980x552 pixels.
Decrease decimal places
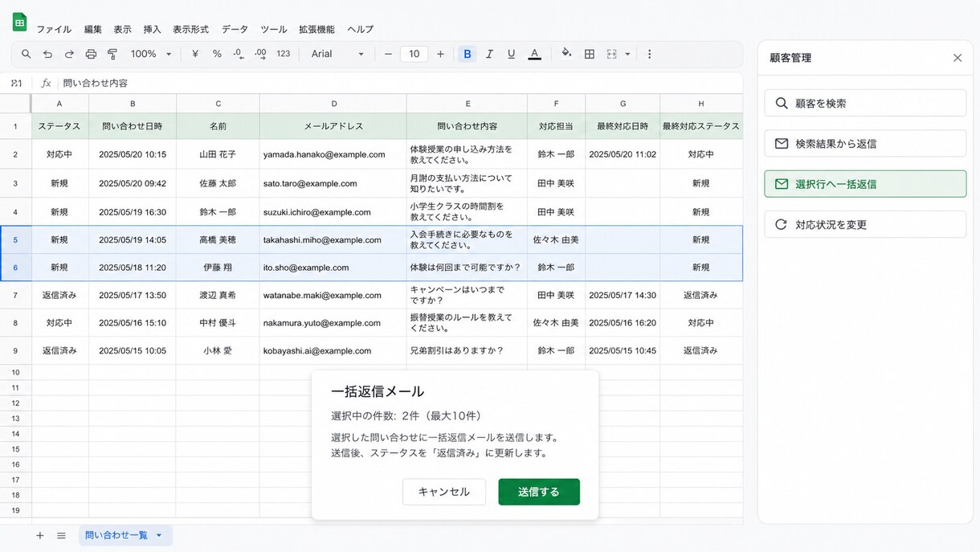tap(239, 54)
